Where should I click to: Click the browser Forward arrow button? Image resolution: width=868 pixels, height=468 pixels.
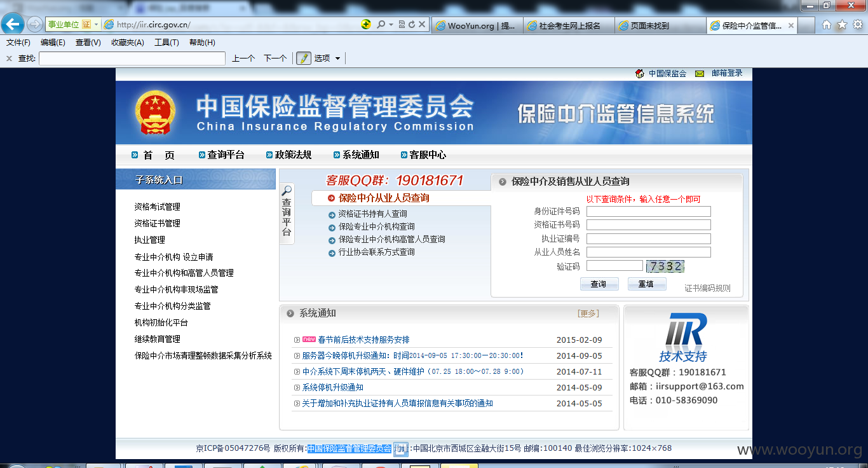pos(34,24)
